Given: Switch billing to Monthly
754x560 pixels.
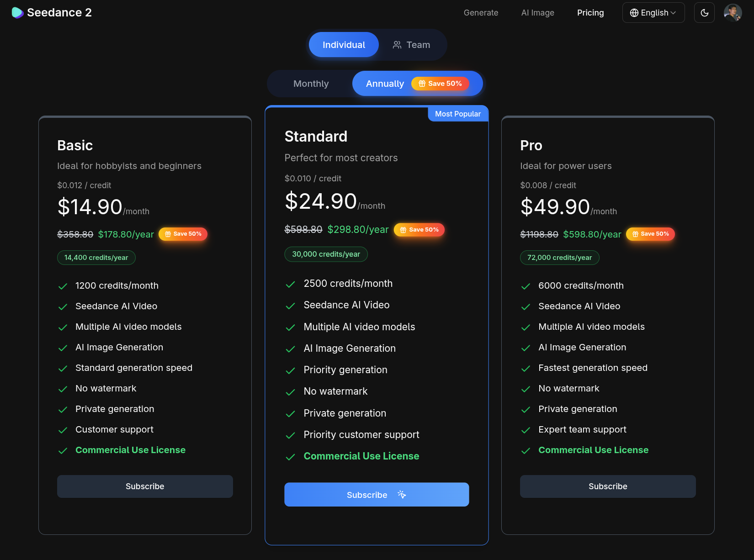Looking at the screenshot, I should [x=311, y=83].
